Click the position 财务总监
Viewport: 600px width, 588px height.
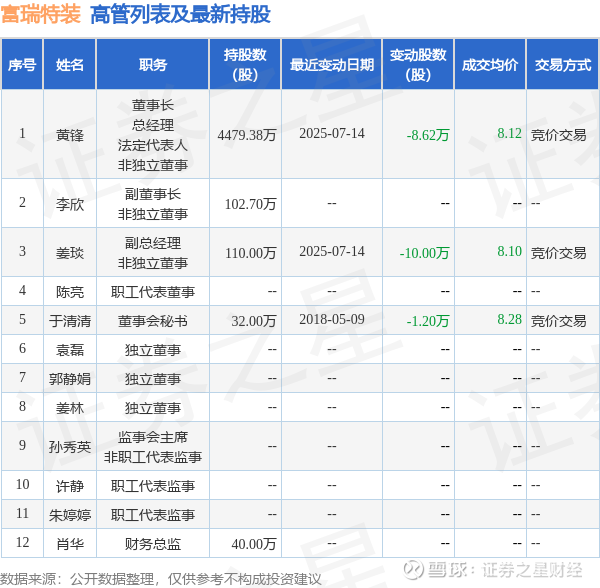tap(153, 544)
